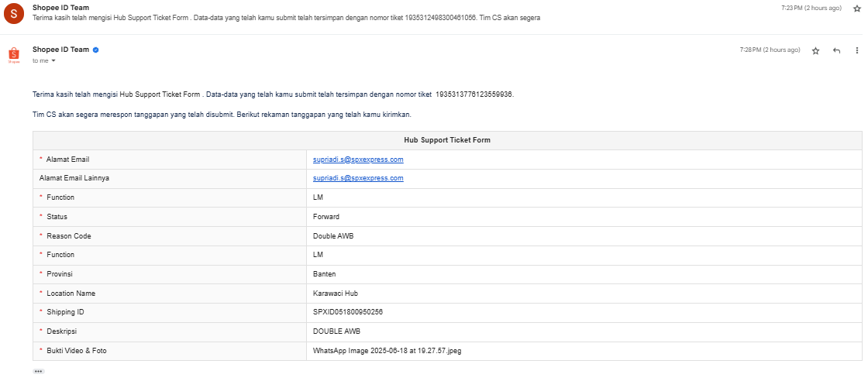Click the 'Reason Code' field label

[x=69, y=235]
